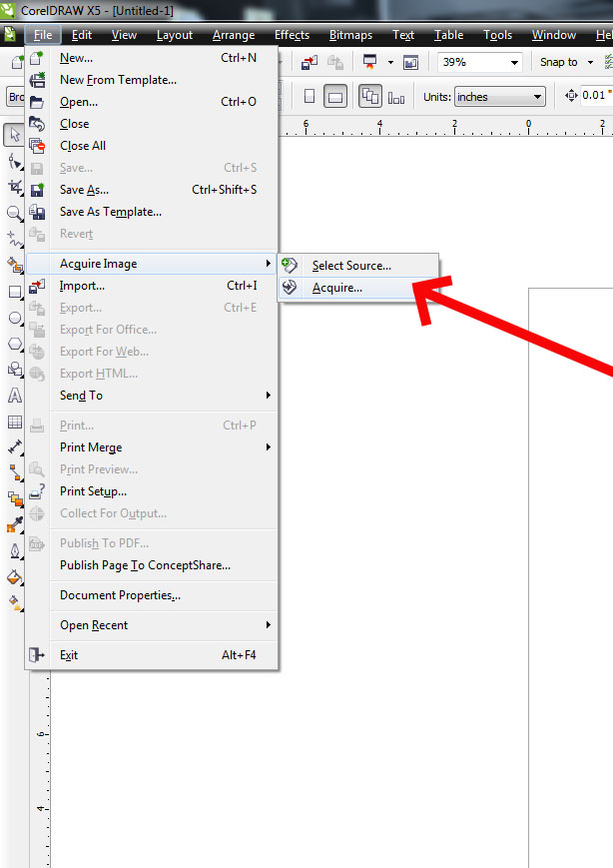
Task: Choose Document Properties... menu entry
Action: pyautogui.click(x=152, y=595)
